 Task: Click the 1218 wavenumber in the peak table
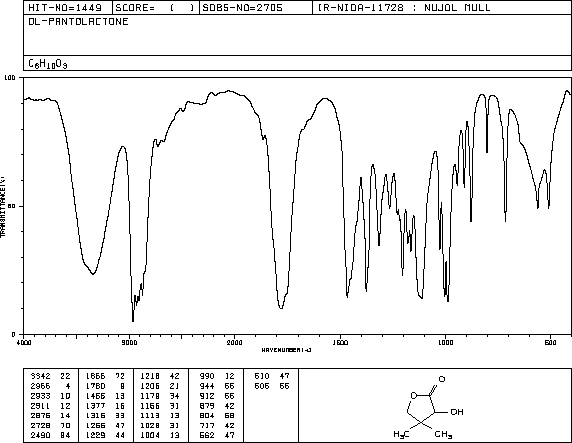pos(150,376)
